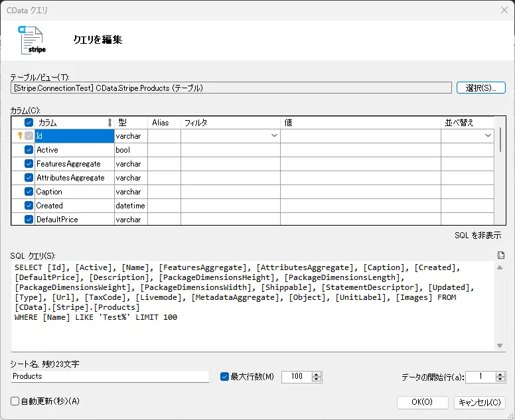Uncheck the Created column checkbox
515x420 pixels.
tap(29, 206)
